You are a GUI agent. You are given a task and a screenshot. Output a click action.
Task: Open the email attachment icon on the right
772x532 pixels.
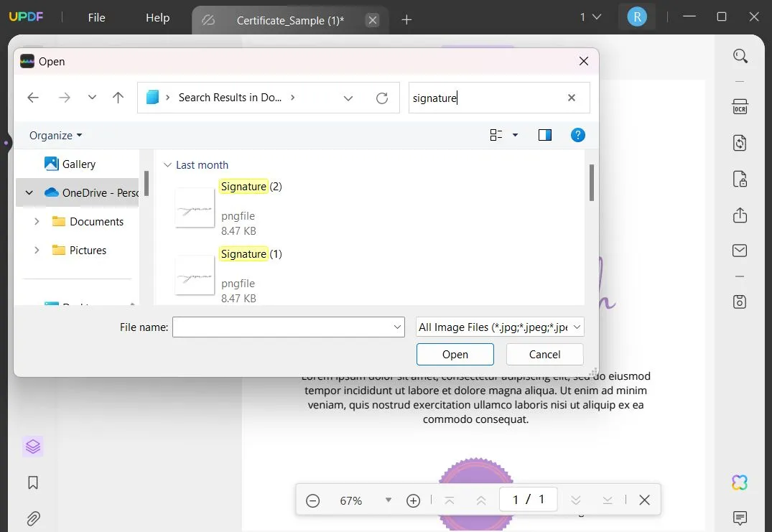coord(740,250)
